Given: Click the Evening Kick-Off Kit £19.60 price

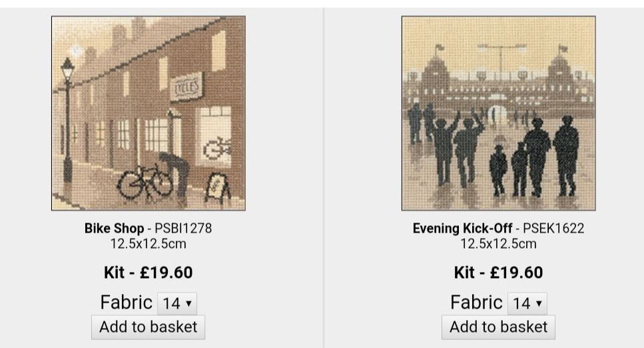Looking at the screenshot, I should (499, 272).
